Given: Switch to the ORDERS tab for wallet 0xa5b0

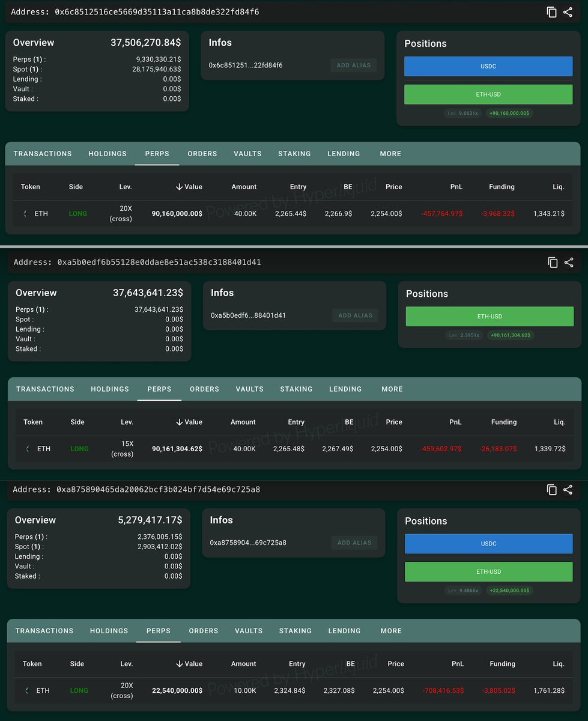Looking at the screenshot, I should pos(204,389).
